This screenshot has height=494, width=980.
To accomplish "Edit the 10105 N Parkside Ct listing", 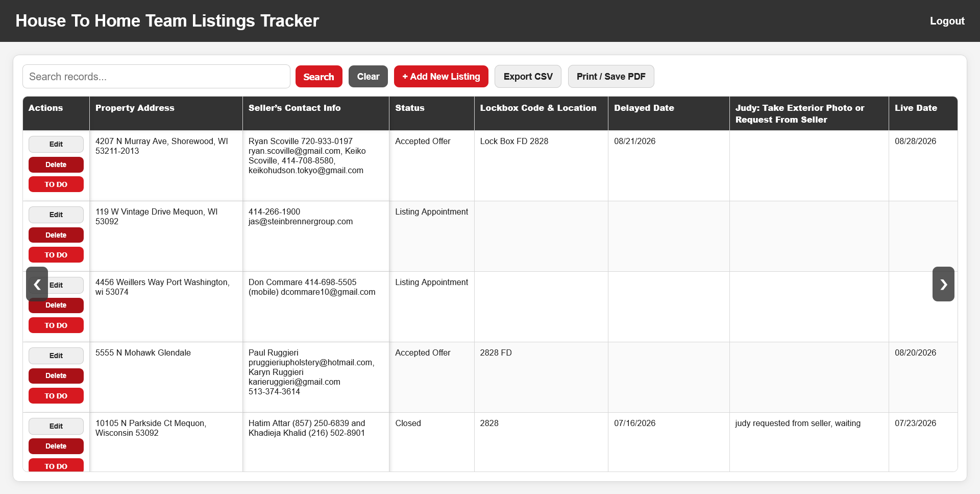I will point(56,426).
